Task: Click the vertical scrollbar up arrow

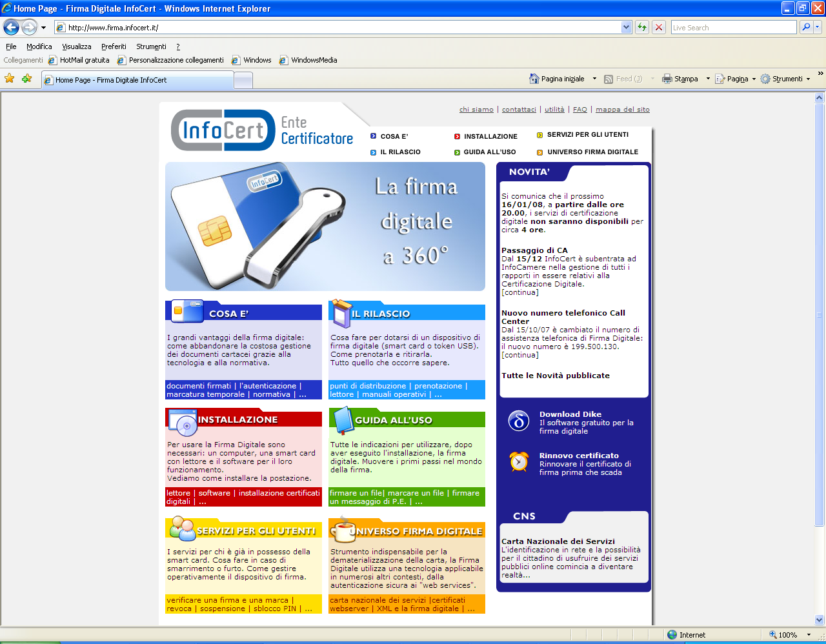Action: [820, 98]
